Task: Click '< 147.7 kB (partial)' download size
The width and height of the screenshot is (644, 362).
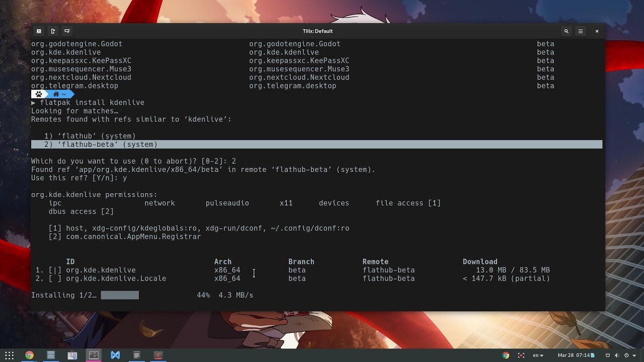Action: click(x=506, y=279)
